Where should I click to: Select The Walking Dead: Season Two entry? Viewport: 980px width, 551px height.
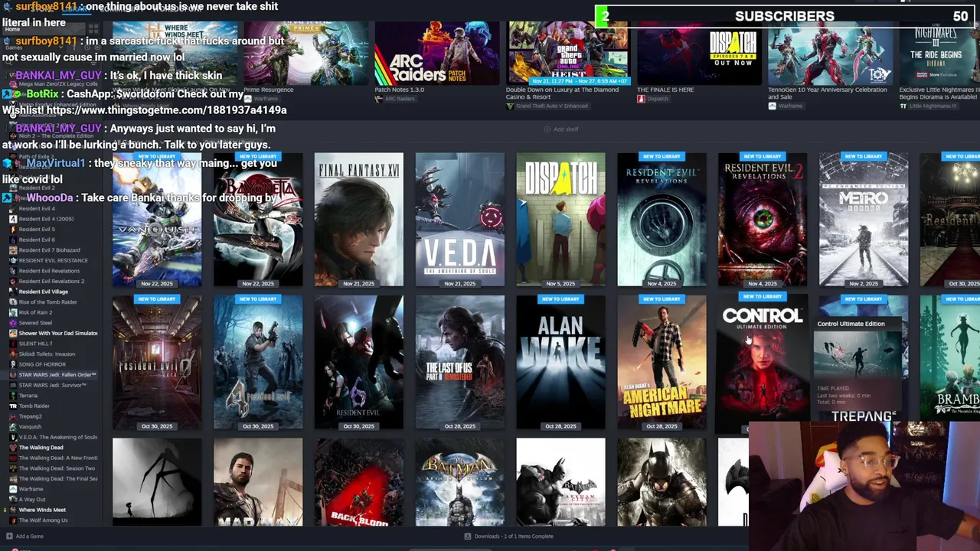pos(57,468)
